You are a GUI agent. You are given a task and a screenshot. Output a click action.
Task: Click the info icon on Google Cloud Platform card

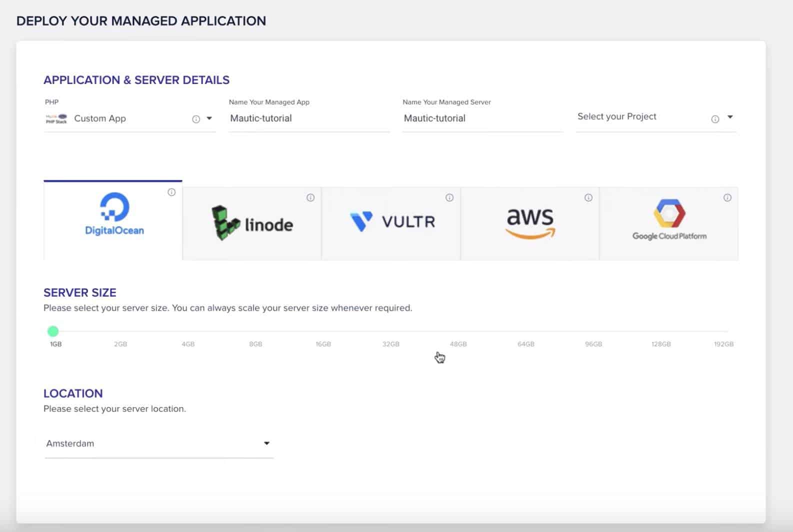pos(727,197)
